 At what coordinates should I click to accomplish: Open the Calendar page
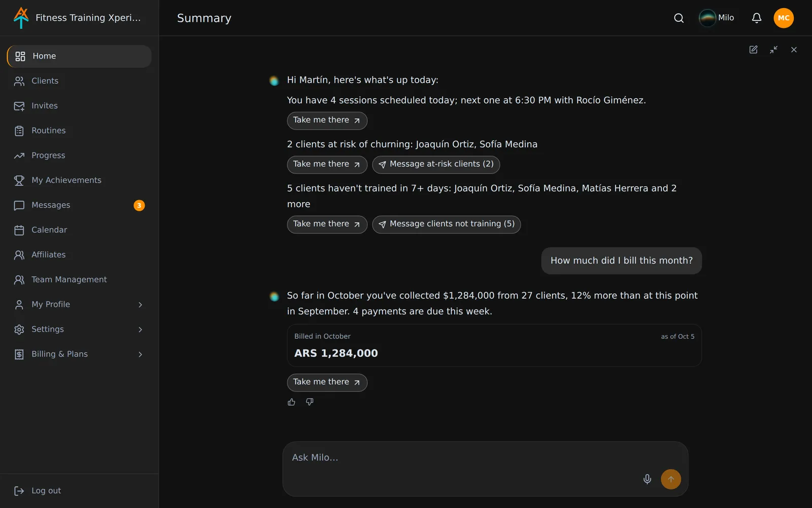pos(79,230)
